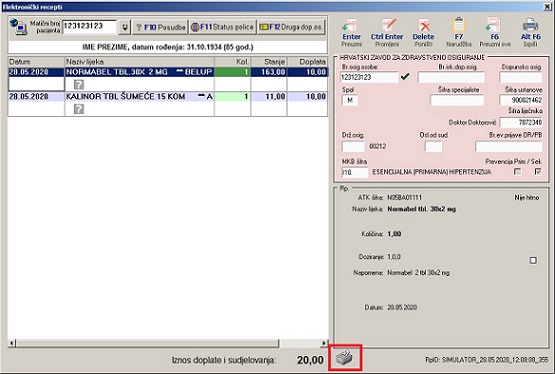Click the cash register icon beside total

(x=344, y=358)
